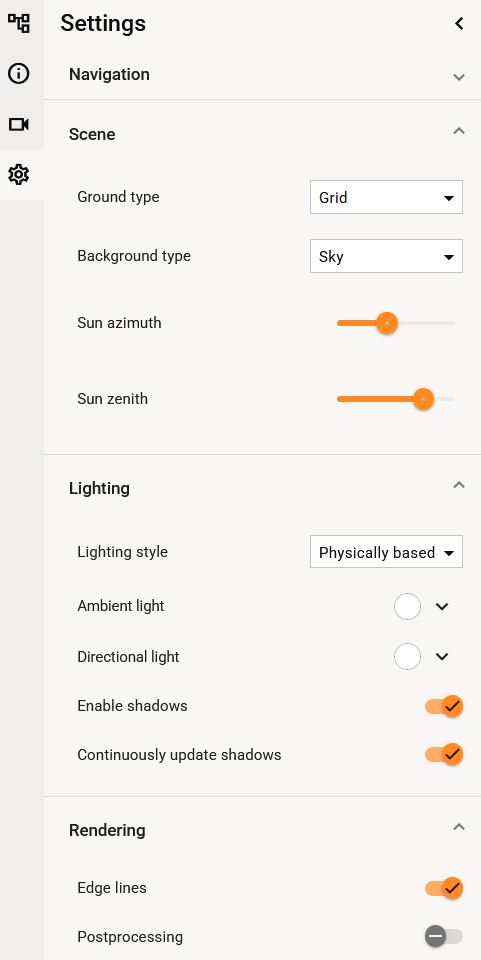Image resolution: width=481 pixels, height=960 pixels.
Task: Collapse the Rendering section chevron
Action: pyautogui.click(x=459, y=827)
